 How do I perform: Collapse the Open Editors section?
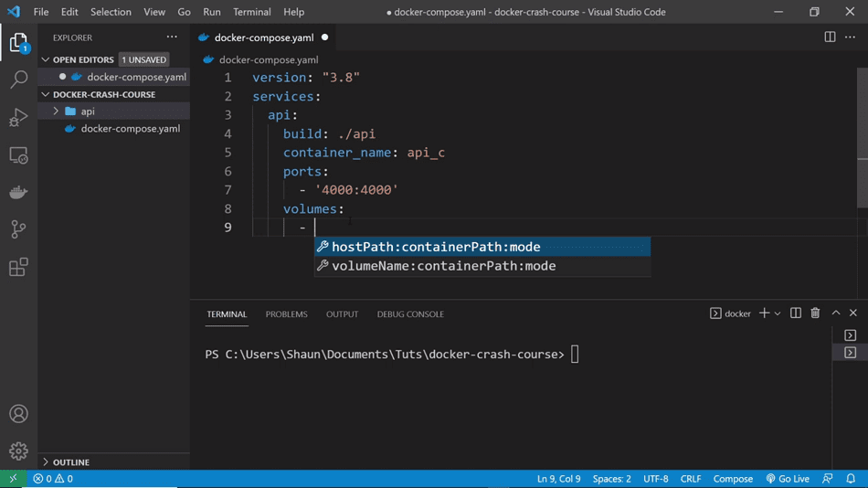46,59
